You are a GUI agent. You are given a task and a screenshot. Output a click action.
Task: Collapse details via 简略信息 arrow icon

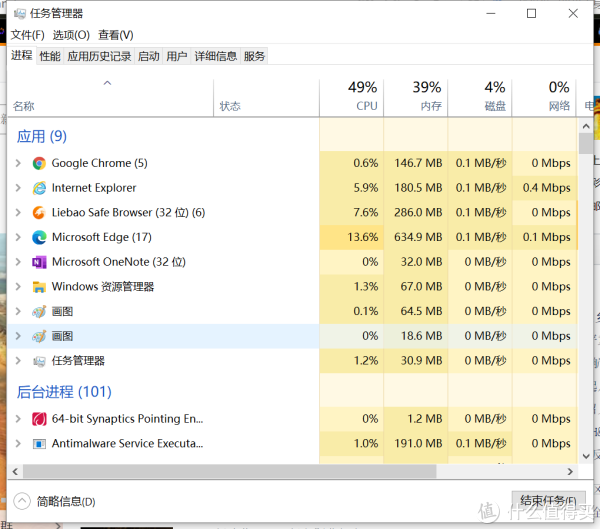point(22,501)
